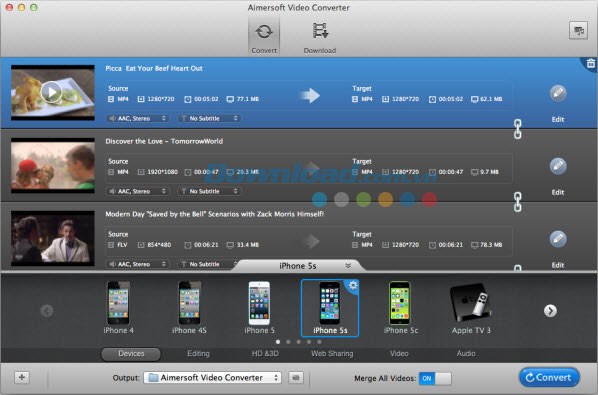
Task: Open settings gear on iPhone 5s preset
Action: click(x=353, y=285)
